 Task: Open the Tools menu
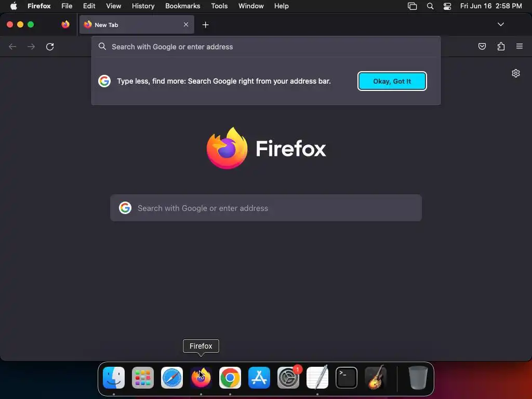(219, 6)
